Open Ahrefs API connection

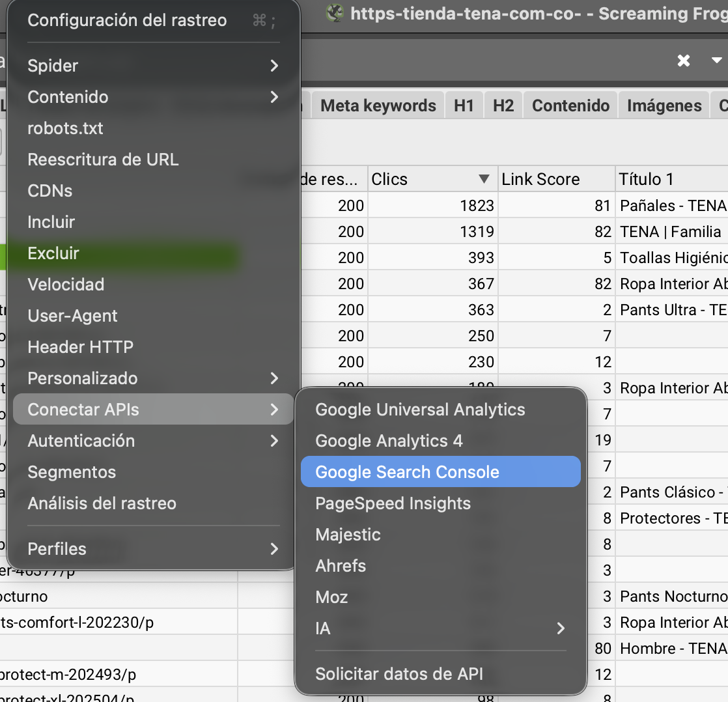pos(341,566)
